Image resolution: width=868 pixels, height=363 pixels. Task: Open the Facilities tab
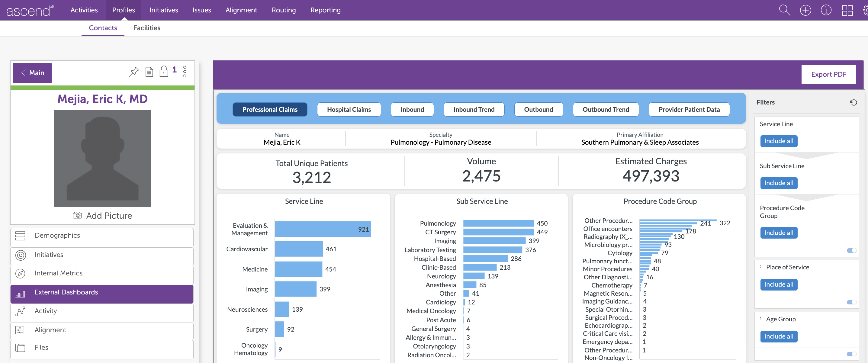click(146, 28)
